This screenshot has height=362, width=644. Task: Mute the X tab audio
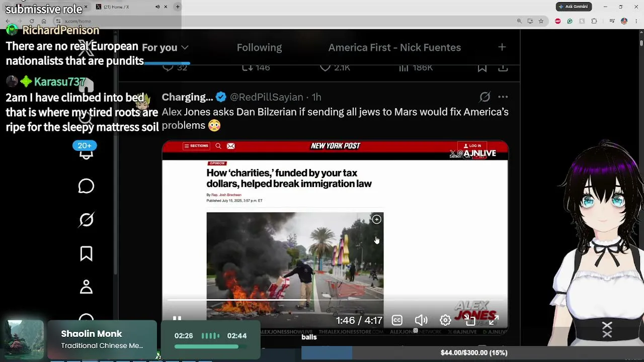click(x=157, y=7)
